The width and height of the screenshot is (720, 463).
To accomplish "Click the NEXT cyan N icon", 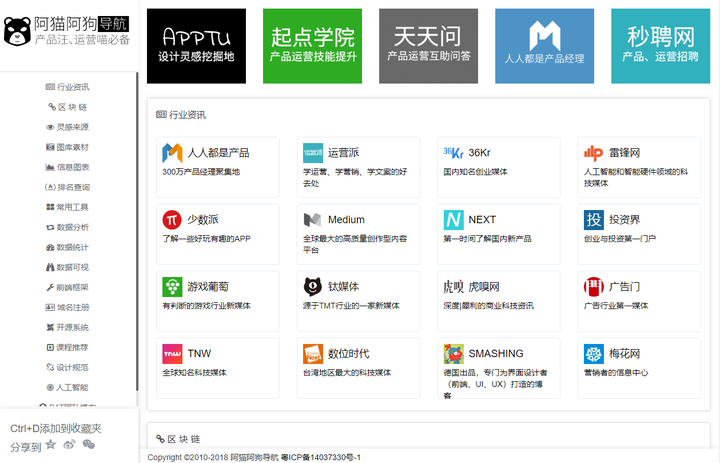I will 453,220.
